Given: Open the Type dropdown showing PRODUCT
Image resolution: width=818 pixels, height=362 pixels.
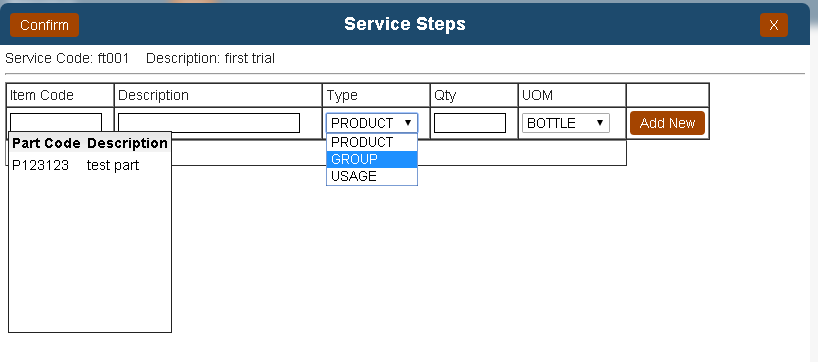Looking at the screenshot, I should coord(372,123).
